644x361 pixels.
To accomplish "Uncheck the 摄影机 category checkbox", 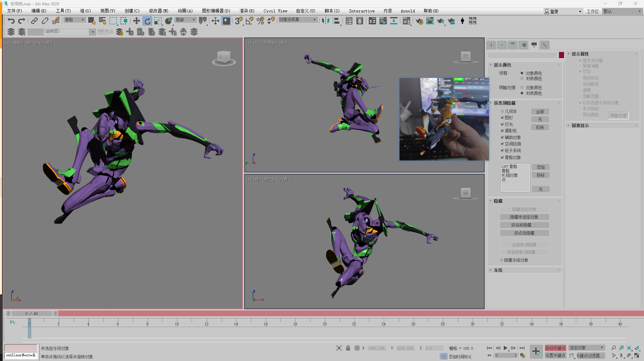I will pos(502,131).
